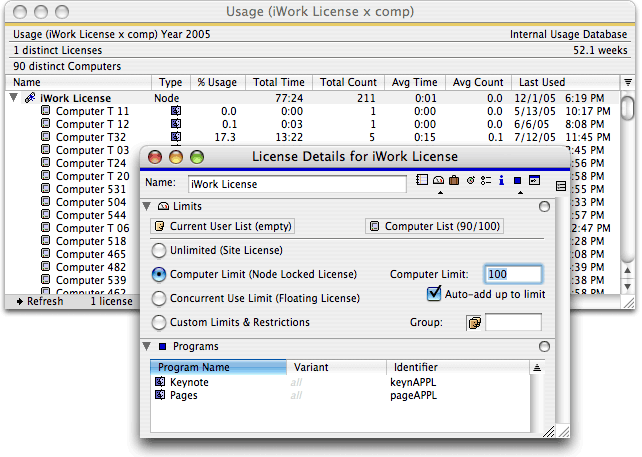
Task: Click the Computer Limit value field
Action: tap(513, 274)
